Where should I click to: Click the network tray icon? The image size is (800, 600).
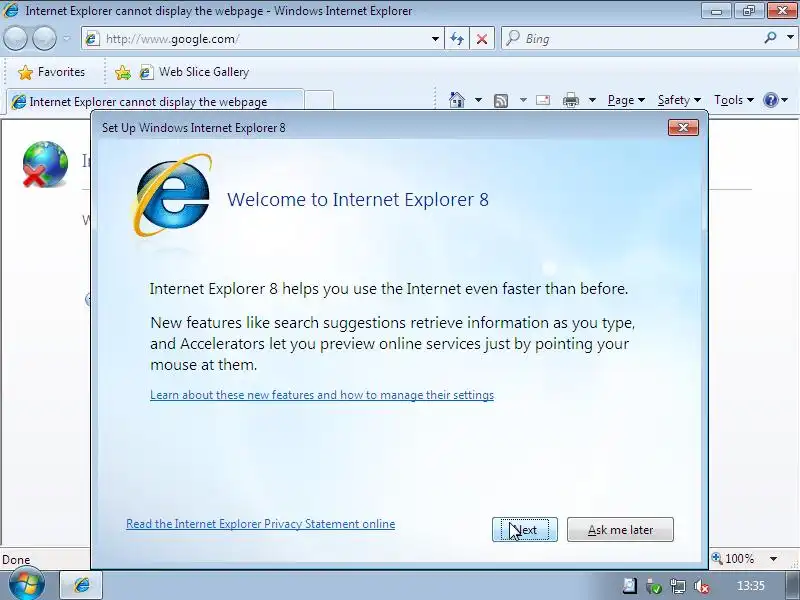click(x=678, y=586)
